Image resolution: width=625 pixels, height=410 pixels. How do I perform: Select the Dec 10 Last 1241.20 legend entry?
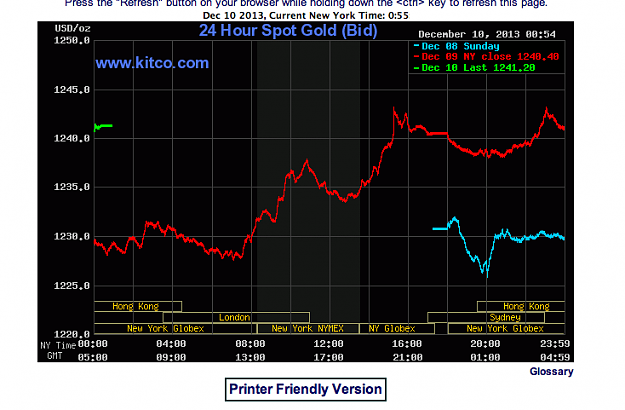pos(474,68)
